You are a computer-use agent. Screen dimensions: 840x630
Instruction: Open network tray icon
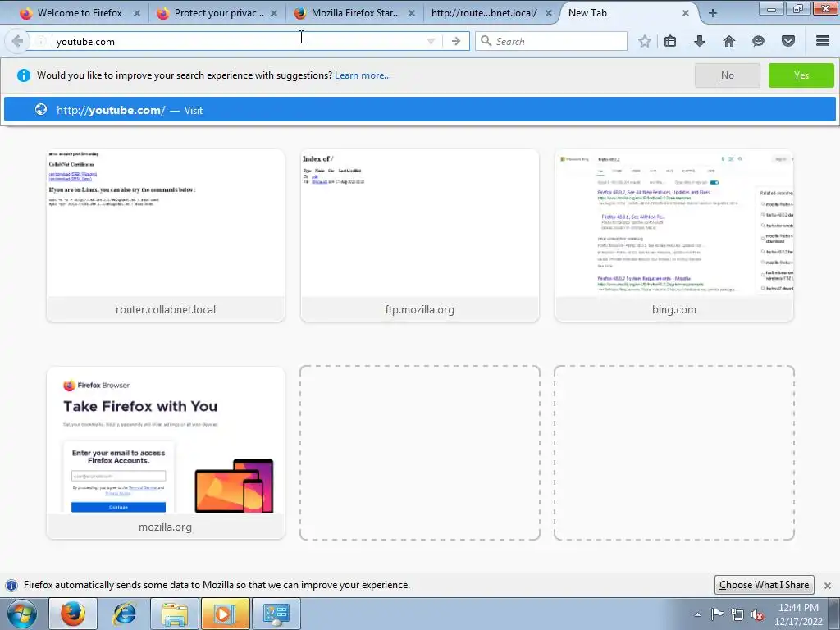pyautogui.click(x=737, y=614)
